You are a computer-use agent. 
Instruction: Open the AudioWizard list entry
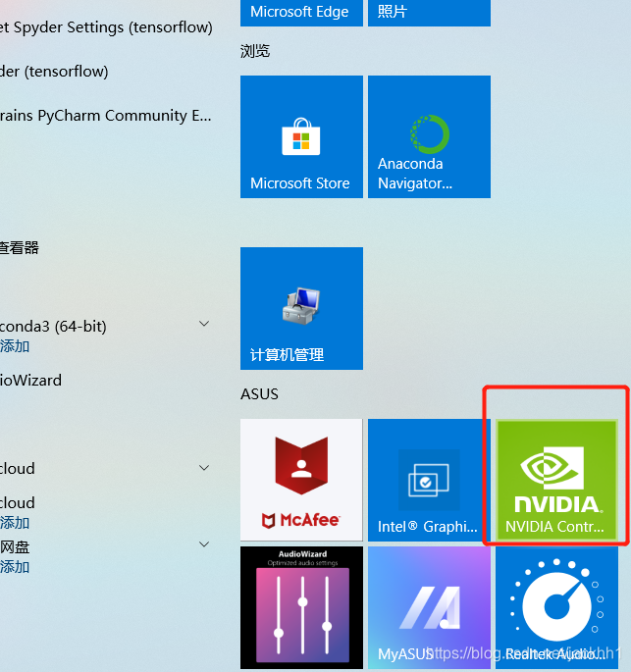(30, 381)
